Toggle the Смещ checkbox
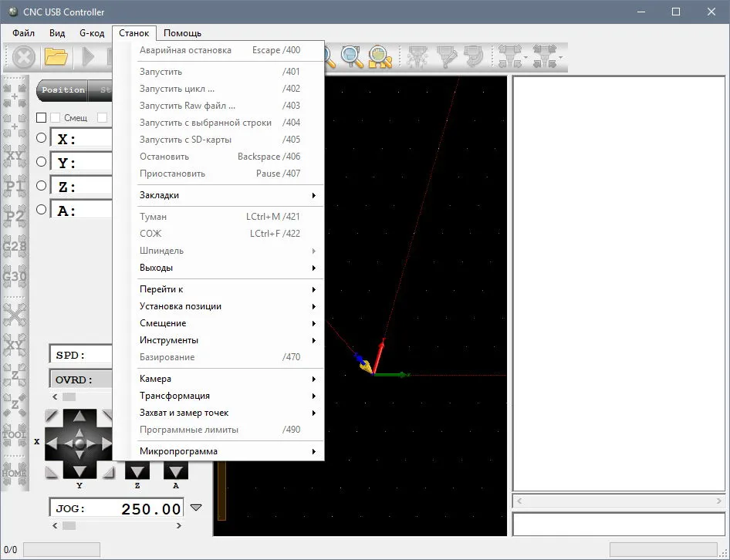This screenshot has width=730, height=560. (55, 118)
